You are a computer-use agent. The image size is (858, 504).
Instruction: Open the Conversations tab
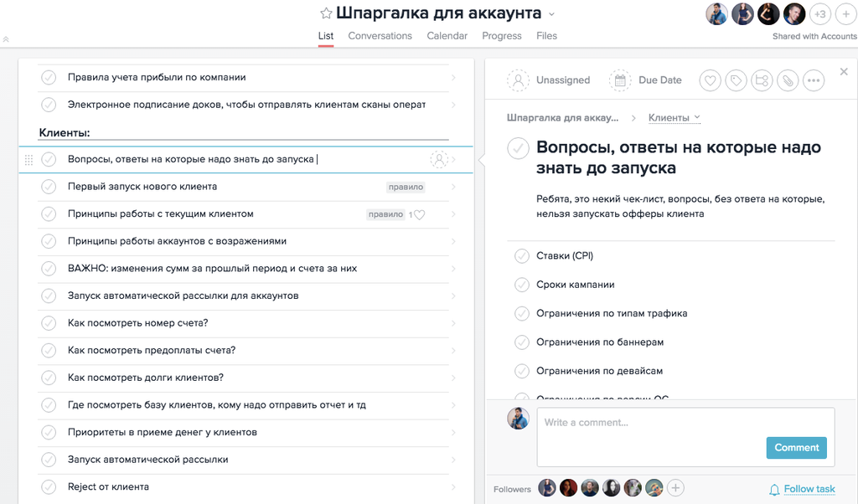[380, 36]
